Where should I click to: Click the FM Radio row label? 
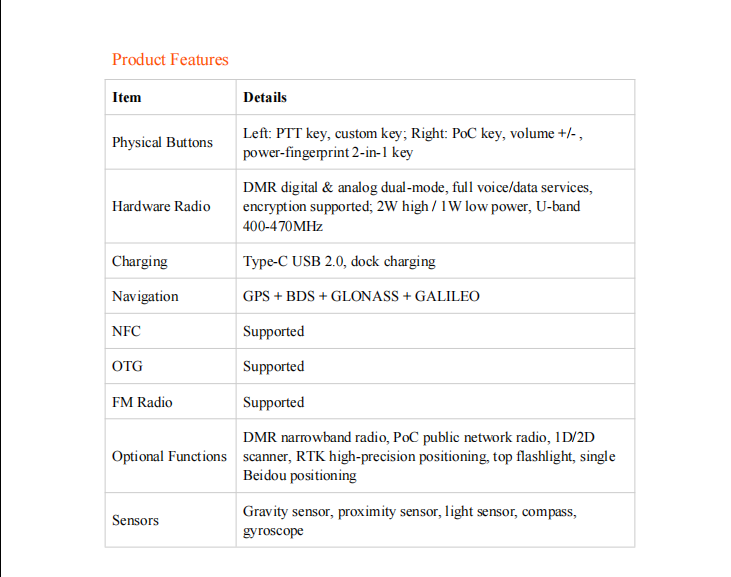(142, 402)
